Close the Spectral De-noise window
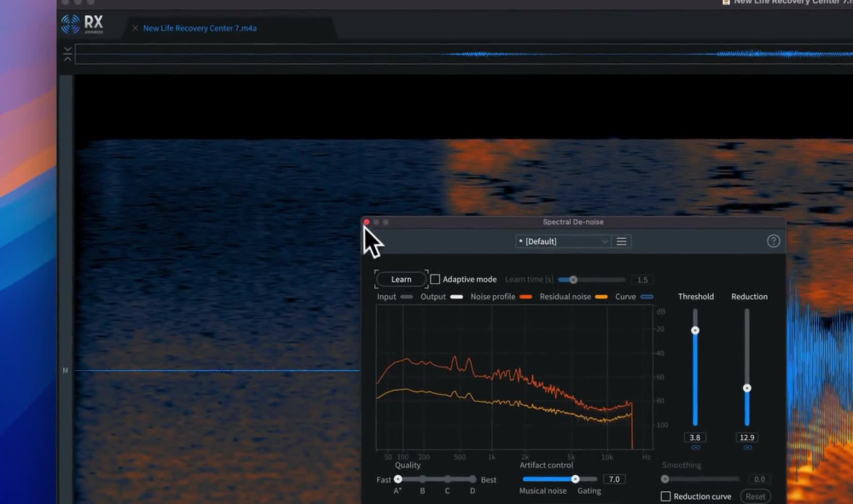Screen dimensions: 853x504 point(367,222)
